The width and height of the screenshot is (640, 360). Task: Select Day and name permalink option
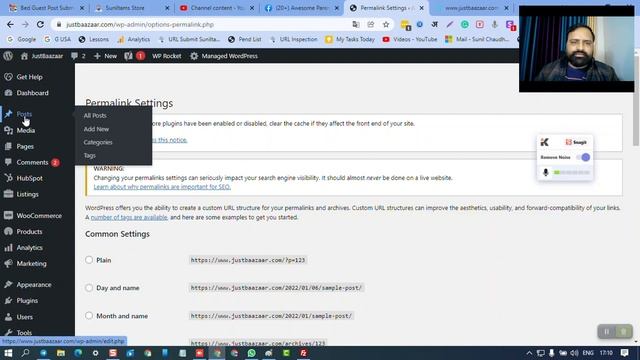(89, 288)
